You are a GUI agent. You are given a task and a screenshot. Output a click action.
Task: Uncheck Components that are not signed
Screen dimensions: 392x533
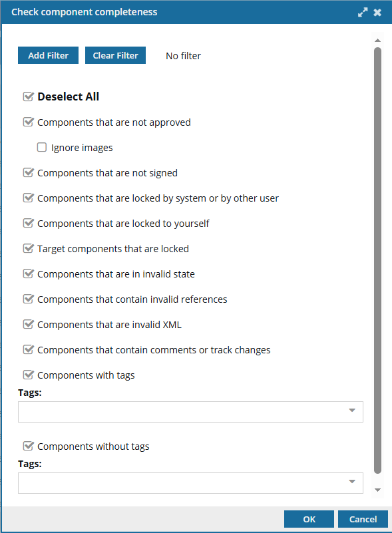28,173
